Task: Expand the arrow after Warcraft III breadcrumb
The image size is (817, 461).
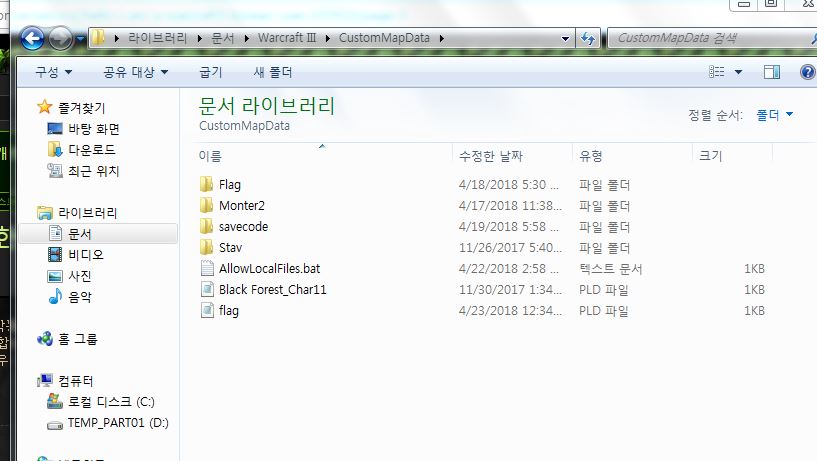Action: click(x=328, y=38)
